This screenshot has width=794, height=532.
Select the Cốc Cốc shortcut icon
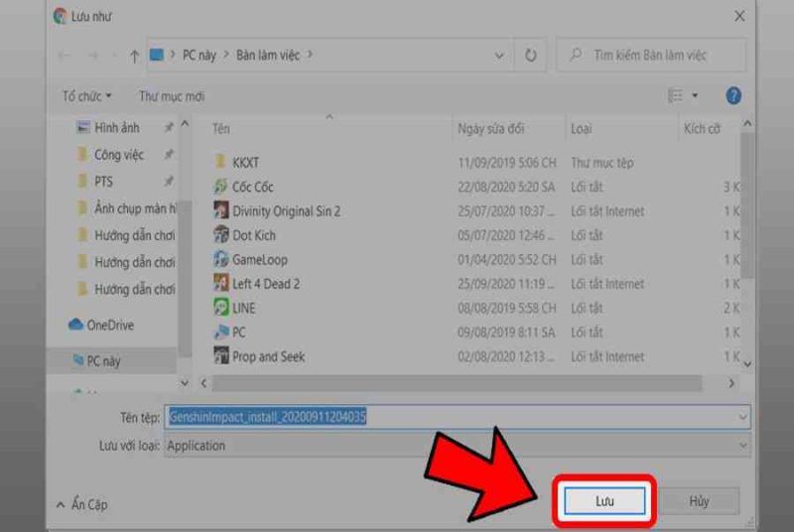coord(220,187)
